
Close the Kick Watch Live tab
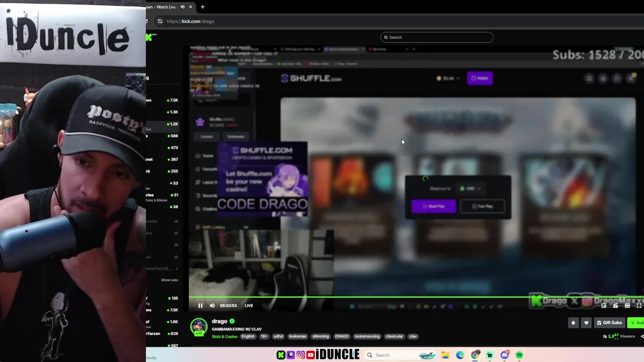tap(191, 7)
